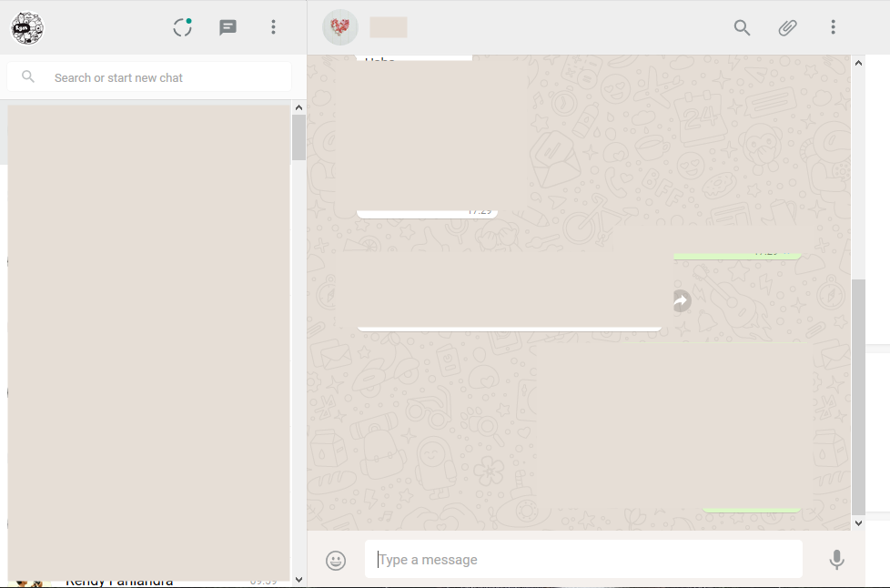
Task: Open the contact's heart profile picture
Action: pyautogui.click(x=340, y=27)
